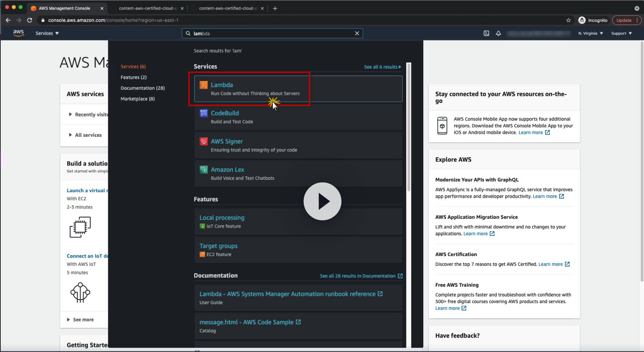This screenshot has width=644, height=352.
Task: Open the Services dropdown menu
Action: point(47,33)
